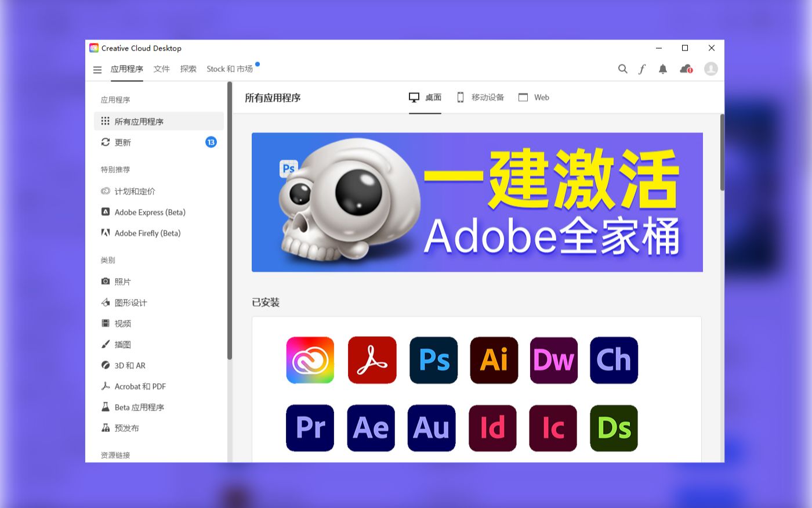The image size is (812, 508).
Task: Switch to the 探索 tab
Action: point(188,69)
